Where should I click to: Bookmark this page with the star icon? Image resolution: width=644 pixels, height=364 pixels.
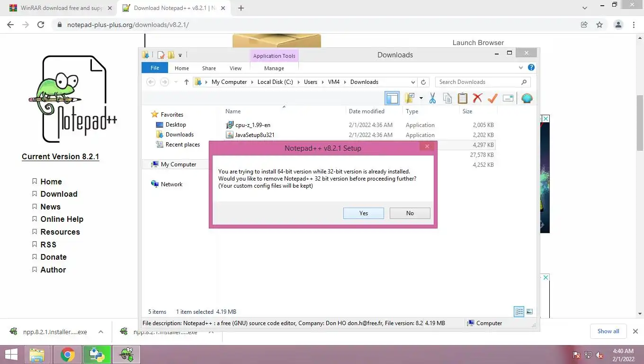pyautogui.click(x=599, y=25)
